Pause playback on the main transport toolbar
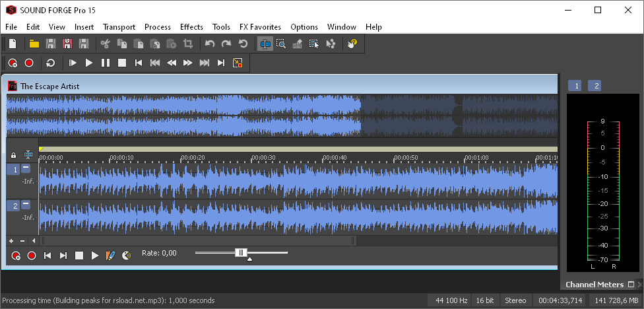Image resolution: width=644 pixels, height=309 pixels. pyautogui.click(x=106, y=63)
